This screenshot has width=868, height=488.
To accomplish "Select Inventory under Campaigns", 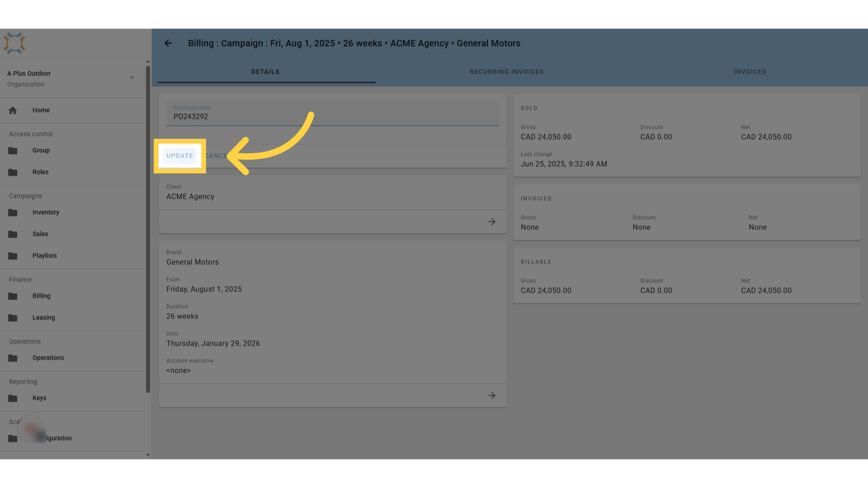I will pyautogui.click(x=72, y=212).
